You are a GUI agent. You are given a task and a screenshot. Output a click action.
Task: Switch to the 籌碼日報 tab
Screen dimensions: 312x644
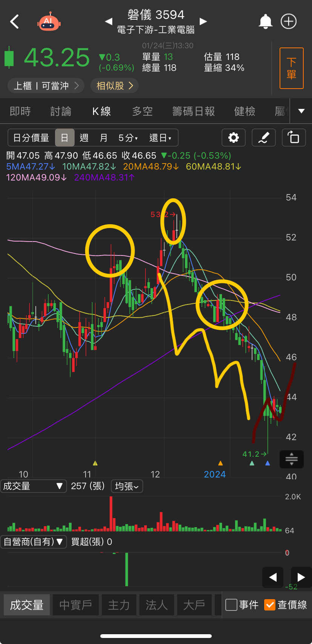193,111
